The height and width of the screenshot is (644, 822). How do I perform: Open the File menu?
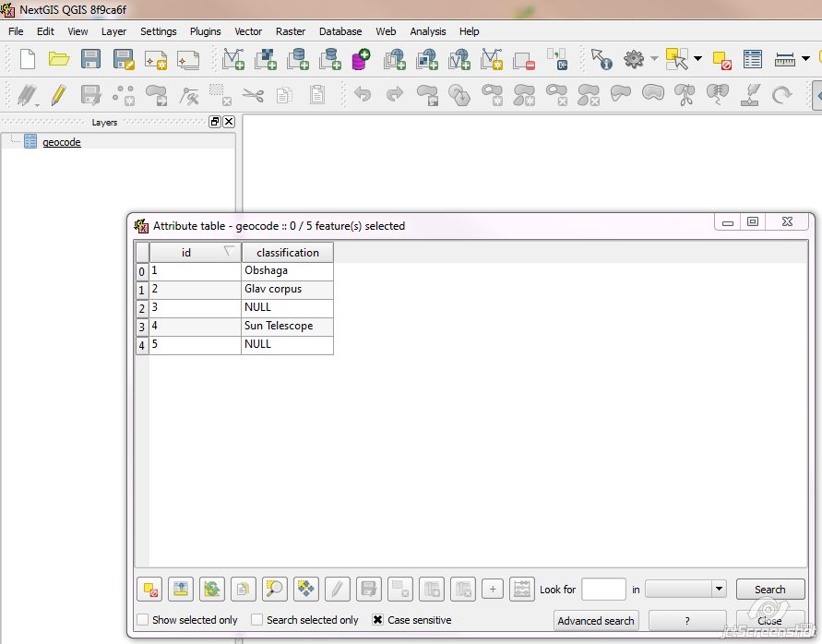click(16, 31)
